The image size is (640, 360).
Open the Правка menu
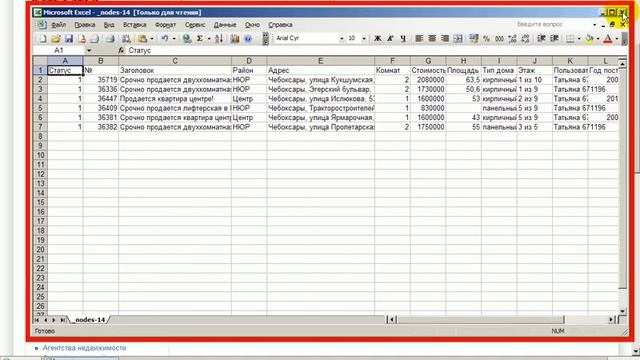tap(85, 25)
